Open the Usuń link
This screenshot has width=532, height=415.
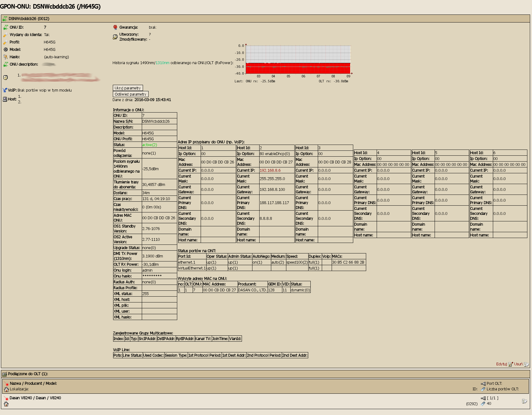point(518,364)
